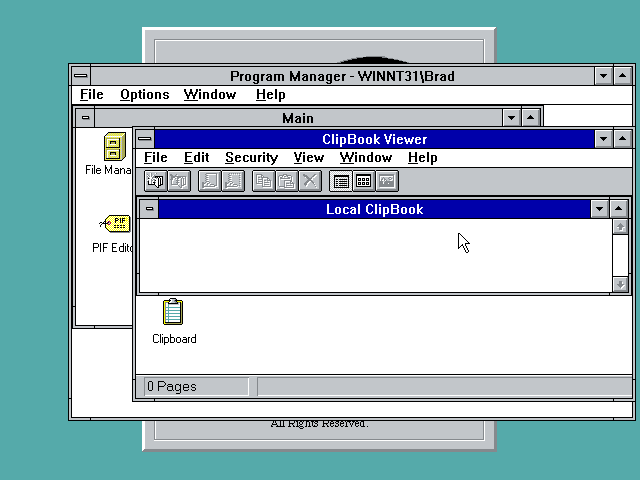Switch to Full Page view button

coord(387,181)
